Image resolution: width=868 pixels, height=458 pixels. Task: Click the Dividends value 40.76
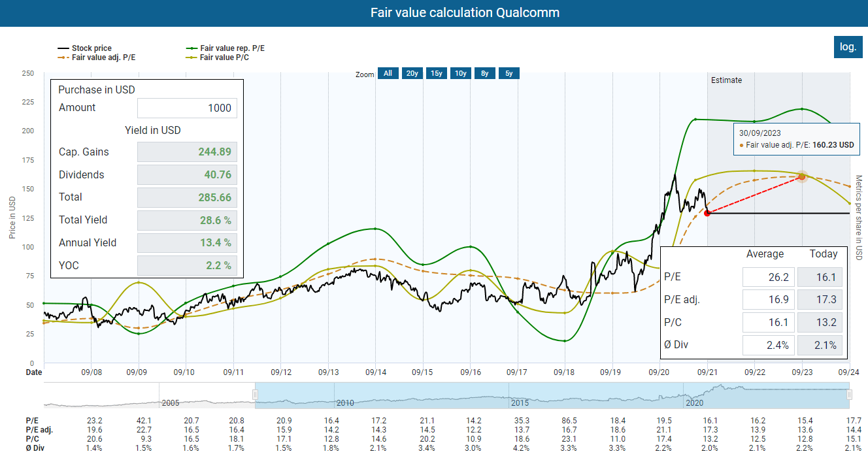pyautogui.click(x=188, y=175)
